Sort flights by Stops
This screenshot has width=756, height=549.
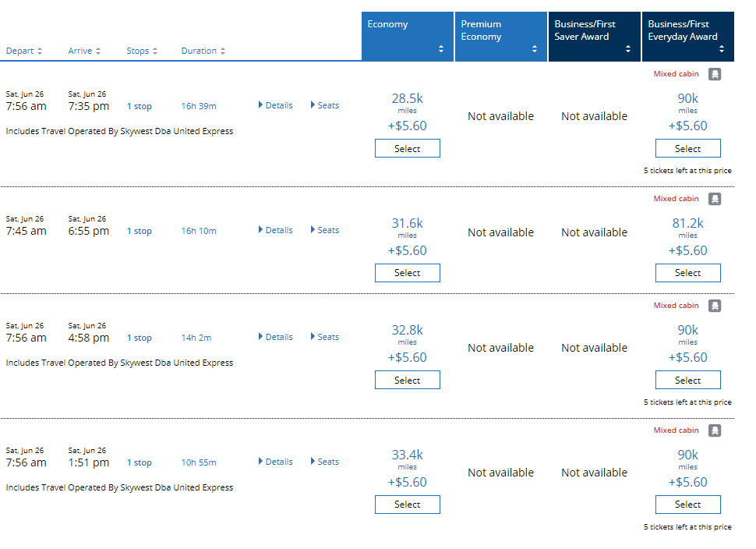[142, 51]
